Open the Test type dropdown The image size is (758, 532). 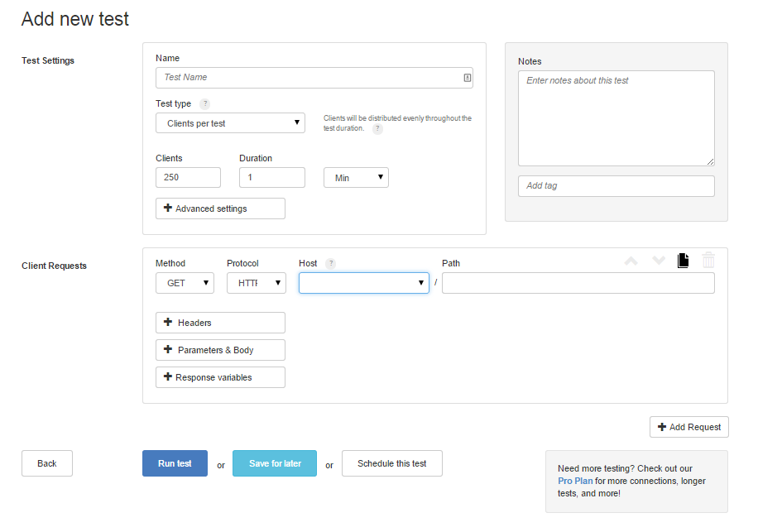(230, 122)
